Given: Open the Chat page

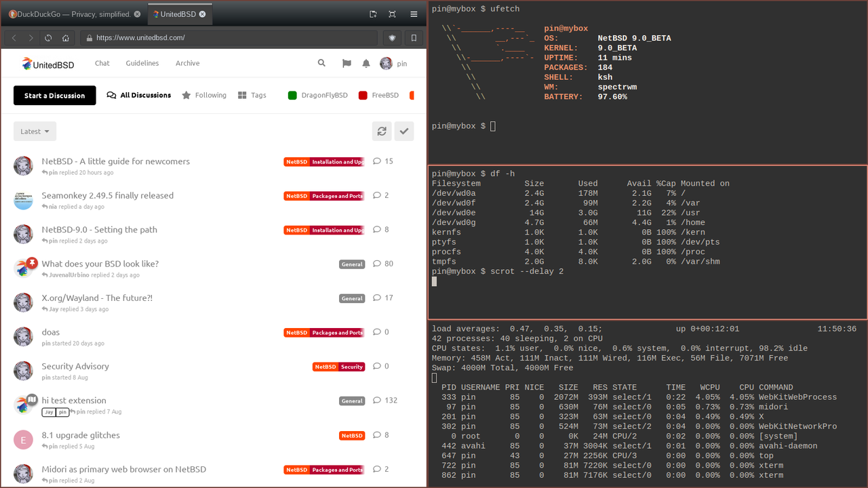Looking at the screenshot, I should pyautogui.click(x=102, y=63).
